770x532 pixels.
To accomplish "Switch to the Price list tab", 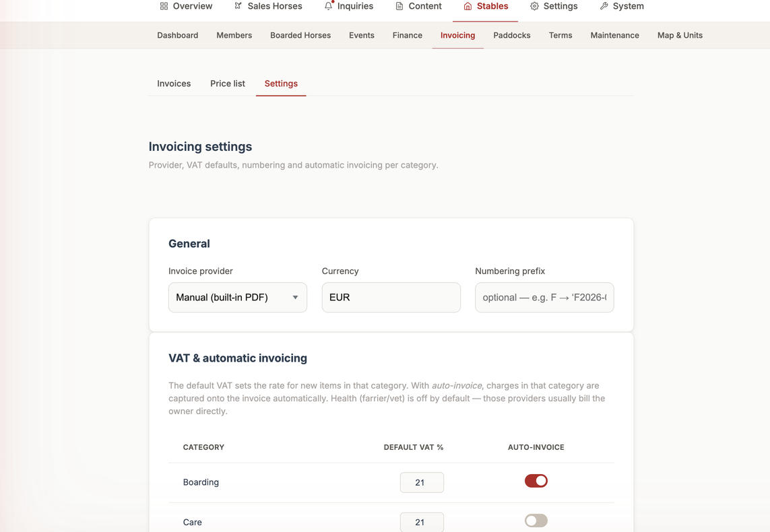I will coord(228,84).
